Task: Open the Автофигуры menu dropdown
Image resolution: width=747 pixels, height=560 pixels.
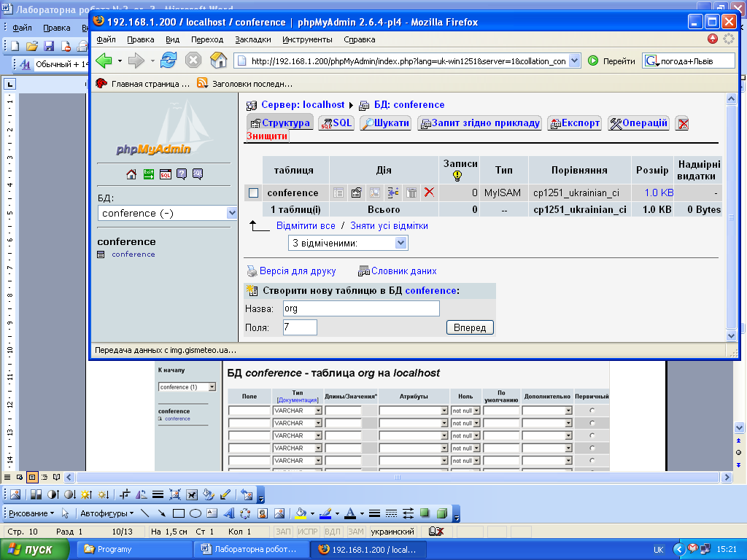Action: pyautogui.click(x=107, y=513)
